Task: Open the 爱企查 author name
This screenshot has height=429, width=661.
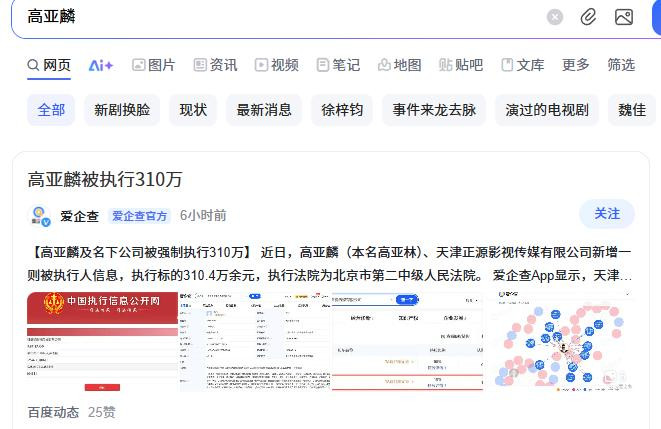Action: click(79, 216)
